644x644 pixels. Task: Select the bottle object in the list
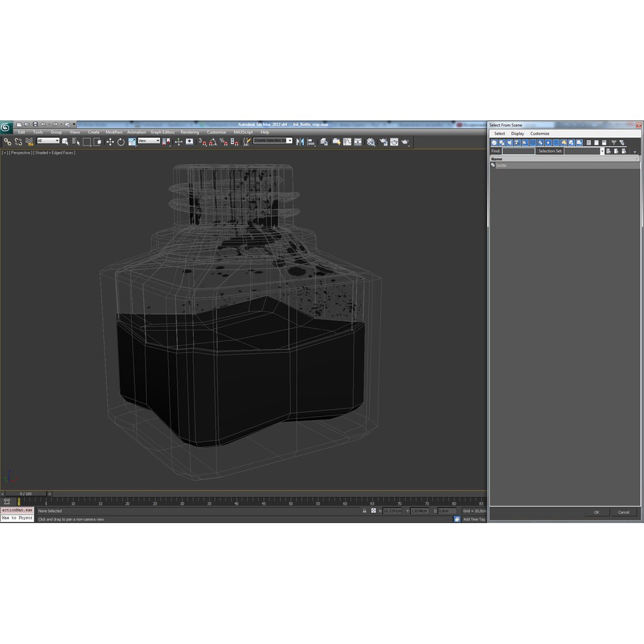click(x=565, y=166)
